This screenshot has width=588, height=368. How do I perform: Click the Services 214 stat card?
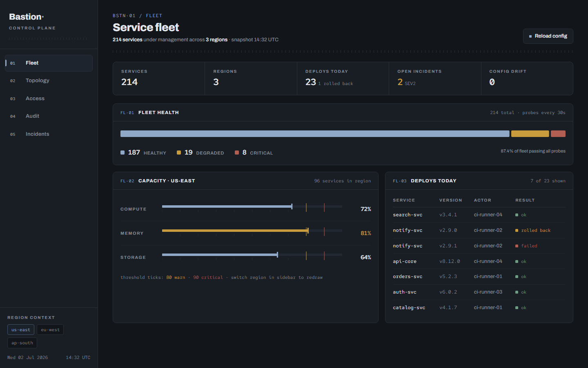click(159, 79)
